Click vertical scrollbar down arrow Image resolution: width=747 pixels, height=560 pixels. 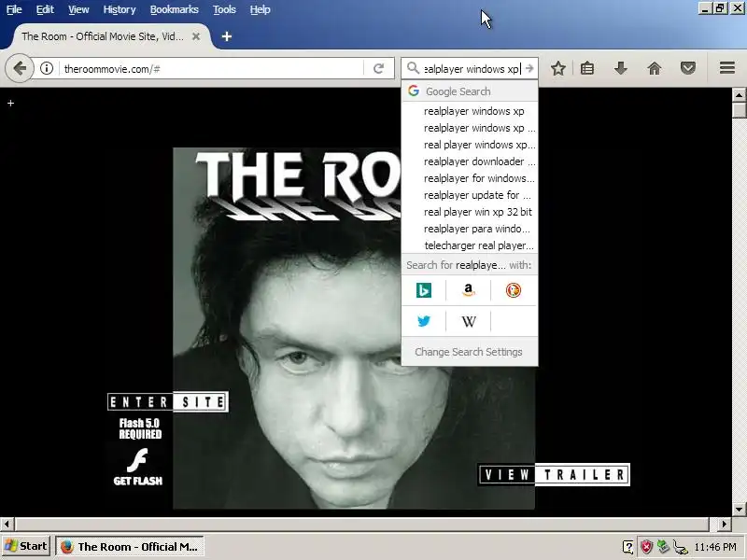point(739,509)
